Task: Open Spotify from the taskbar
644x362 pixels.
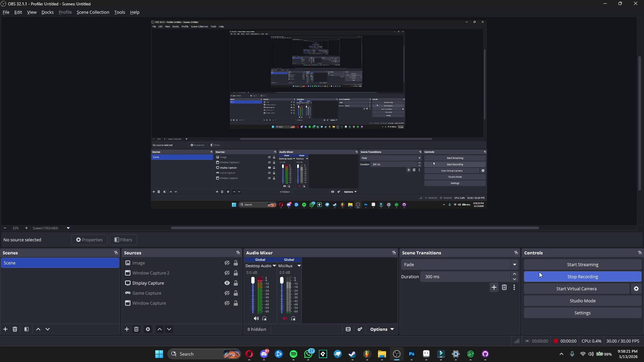Action: [x=293, y=354]
